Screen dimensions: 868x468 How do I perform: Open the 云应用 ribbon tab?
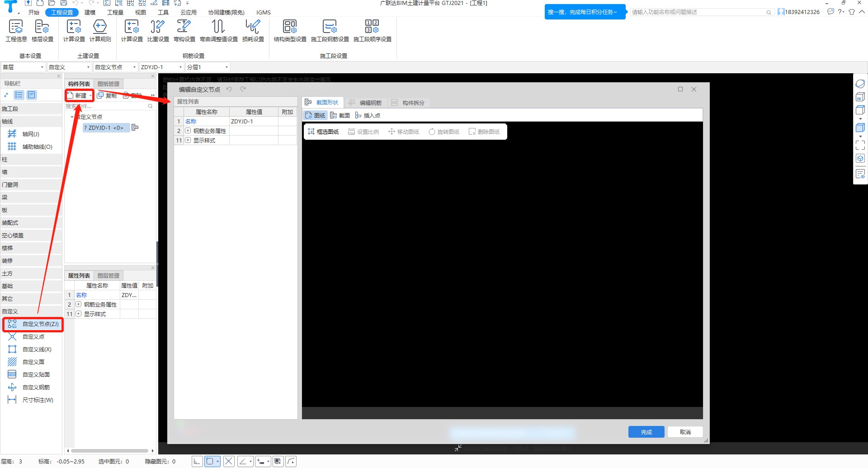(x=189, y=12)
